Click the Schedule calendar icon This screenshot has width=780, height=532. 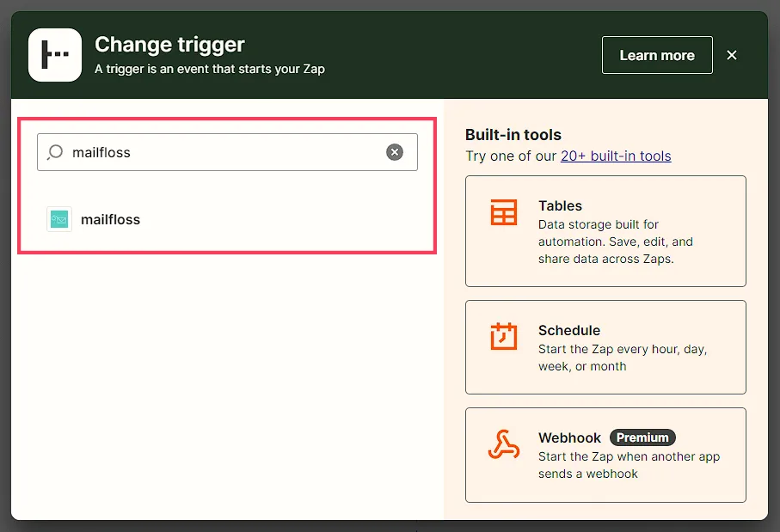point(504,337)
